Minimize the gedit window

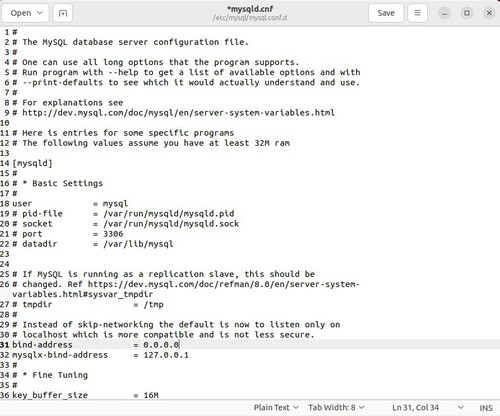(444, 13)
